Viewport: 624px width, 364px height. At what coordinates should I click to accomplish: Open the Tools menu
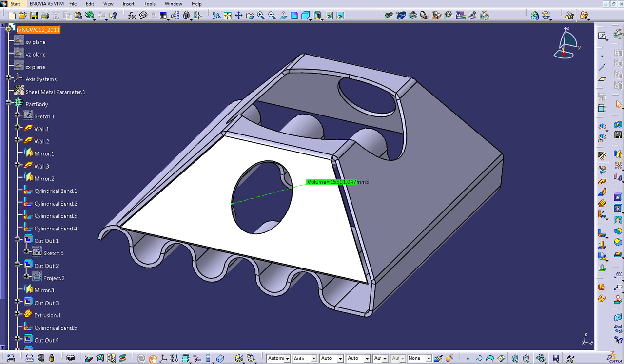150,4
